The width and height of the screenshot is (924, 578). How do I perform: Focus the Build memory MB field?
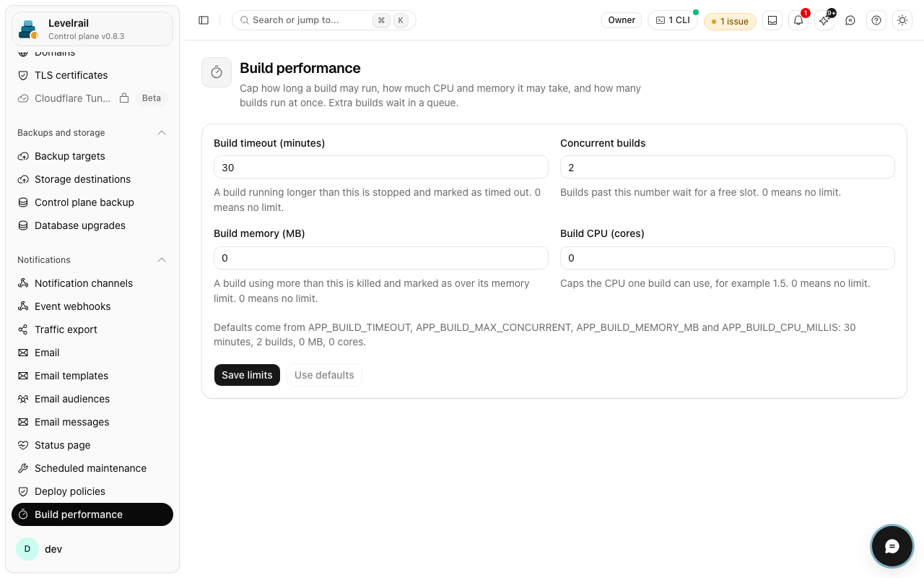tap(381, 258)
